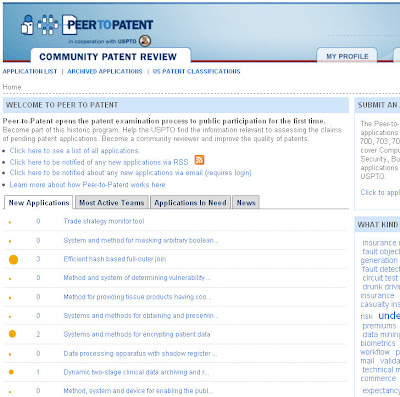Click the biometrics tag
The width and height of the screenshot is (400, 397).
[x=378, y=343]
